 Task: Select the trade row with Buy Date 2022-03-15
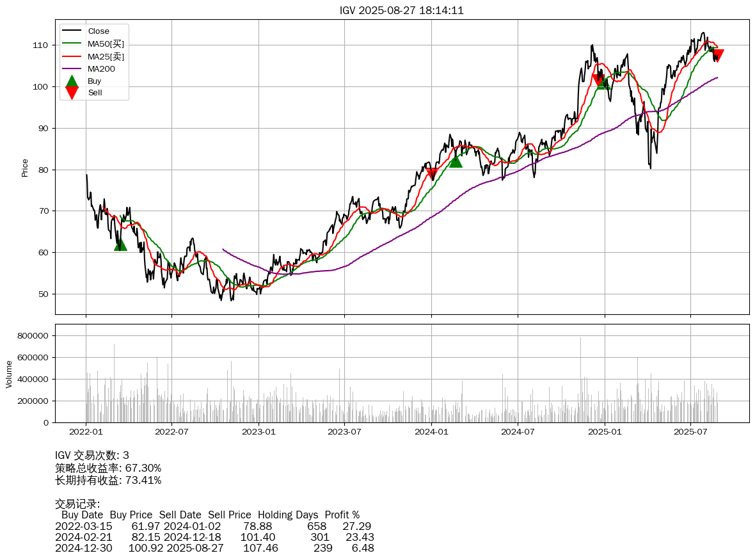coord(214,525)
